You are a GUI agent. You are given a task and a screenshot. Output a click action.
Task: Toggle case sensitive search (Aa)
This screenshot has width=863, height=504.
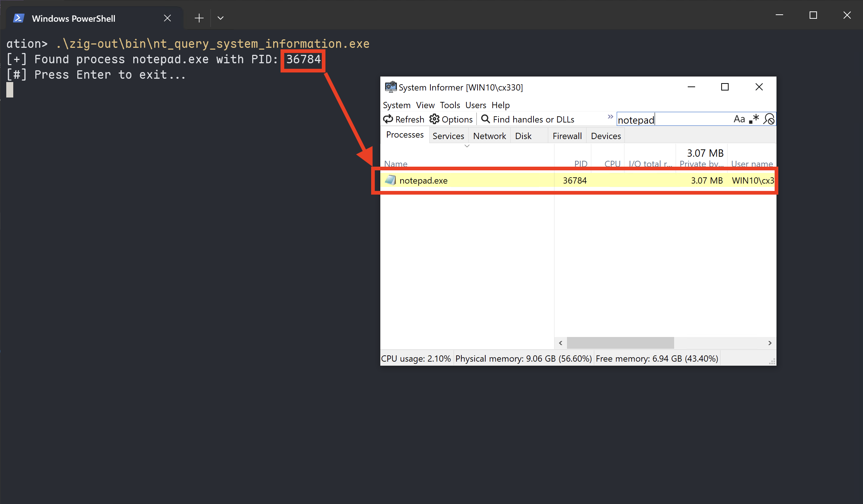tap(739, 119)
